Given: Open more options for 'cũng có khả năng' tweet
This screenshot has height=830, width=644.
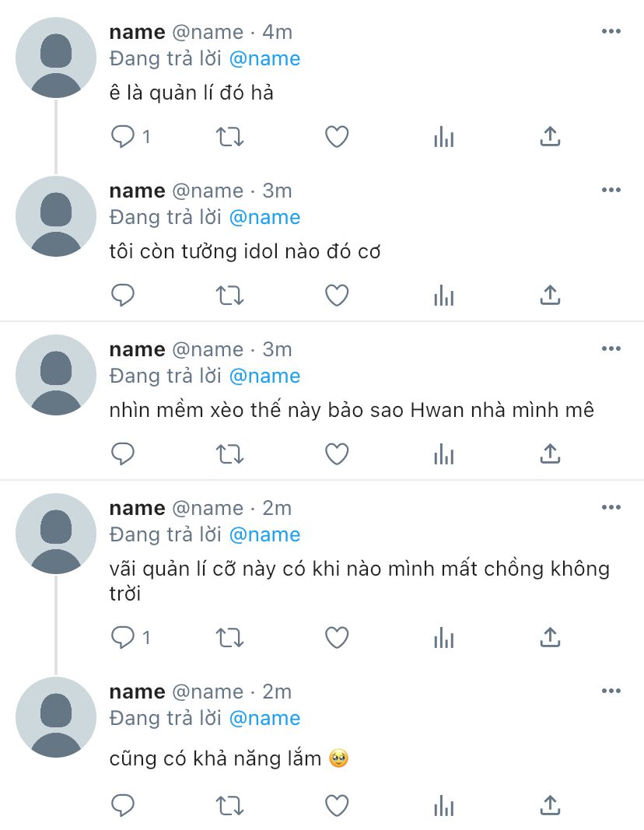Looking at the screenshot, I should point(611,691).
